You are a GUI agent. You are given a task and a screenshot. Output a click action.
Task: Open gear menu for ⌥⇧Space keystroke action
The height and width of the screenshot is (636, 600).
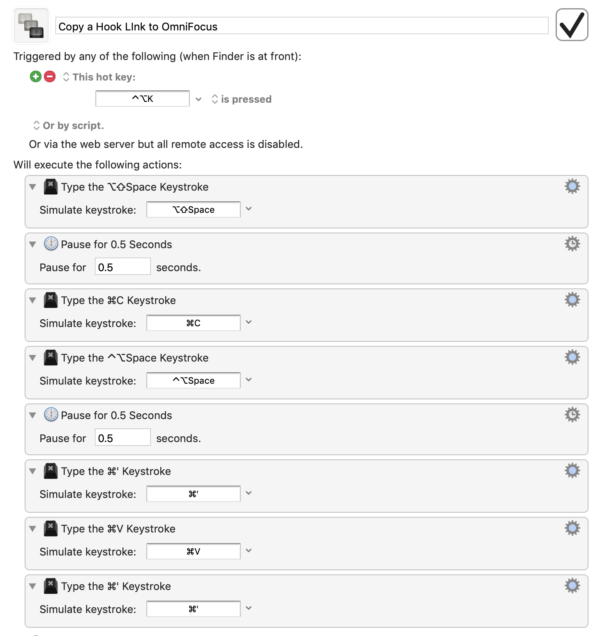point(571,187)
